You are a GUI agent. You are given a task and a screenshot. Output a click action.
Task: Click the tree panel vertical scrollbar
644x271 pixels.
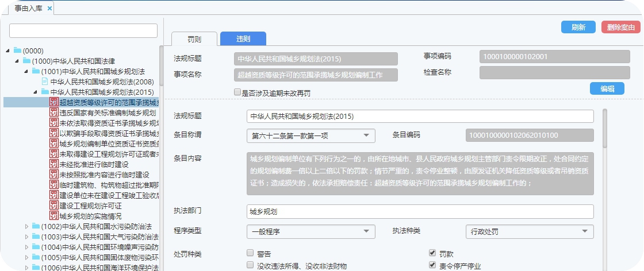point(162,65)
